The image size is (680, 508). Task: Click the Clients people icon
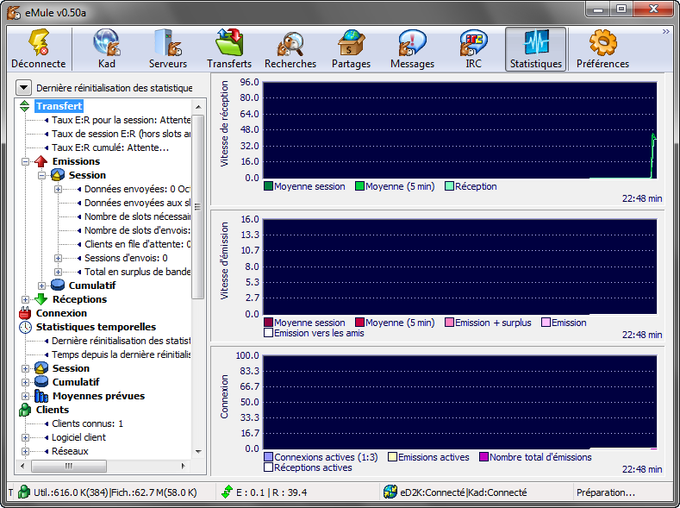click(x=25, y=410)
